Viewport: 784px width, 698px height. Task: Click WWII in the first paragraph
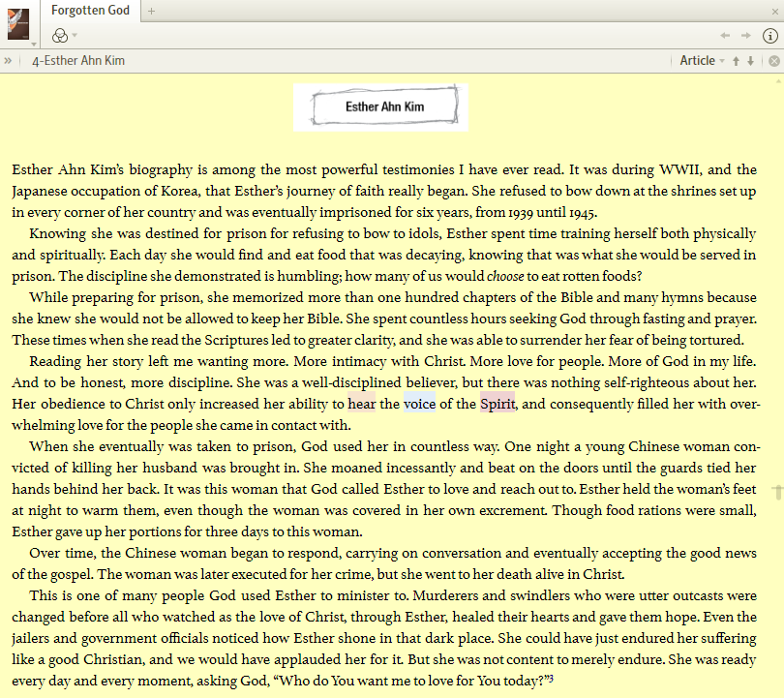pyautogui.click(x=679, y=169)
